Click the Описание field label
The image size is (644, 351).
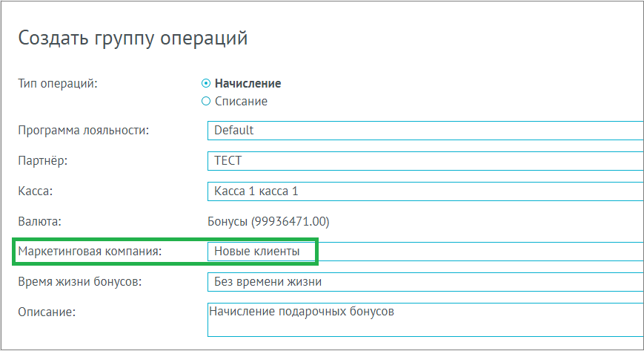coord(47,312)
